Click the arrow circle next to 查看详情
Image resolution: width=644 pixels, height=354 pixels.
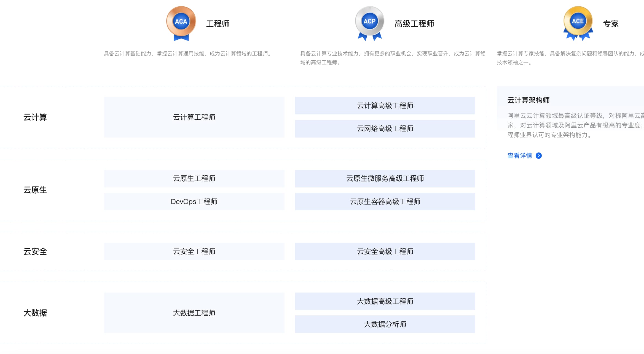click(539, 156)
